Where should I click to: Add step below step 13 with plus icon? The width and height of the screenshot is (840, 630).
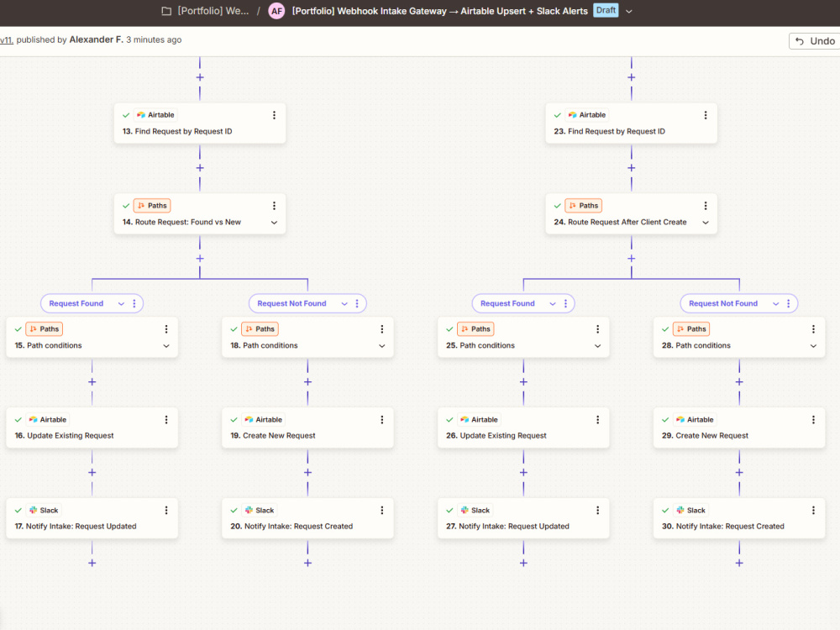pos(200,168)
